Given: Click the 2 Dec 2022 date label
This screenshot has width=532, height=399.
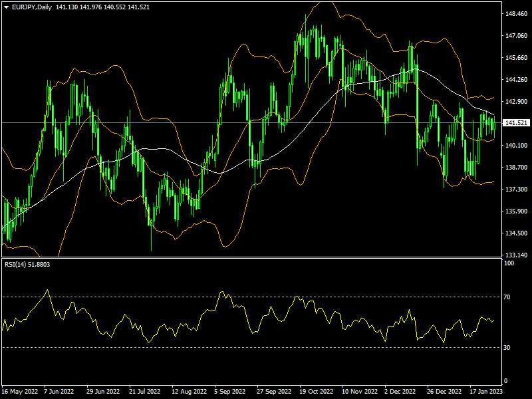Looking at the screenshot, I should [400, 391].
